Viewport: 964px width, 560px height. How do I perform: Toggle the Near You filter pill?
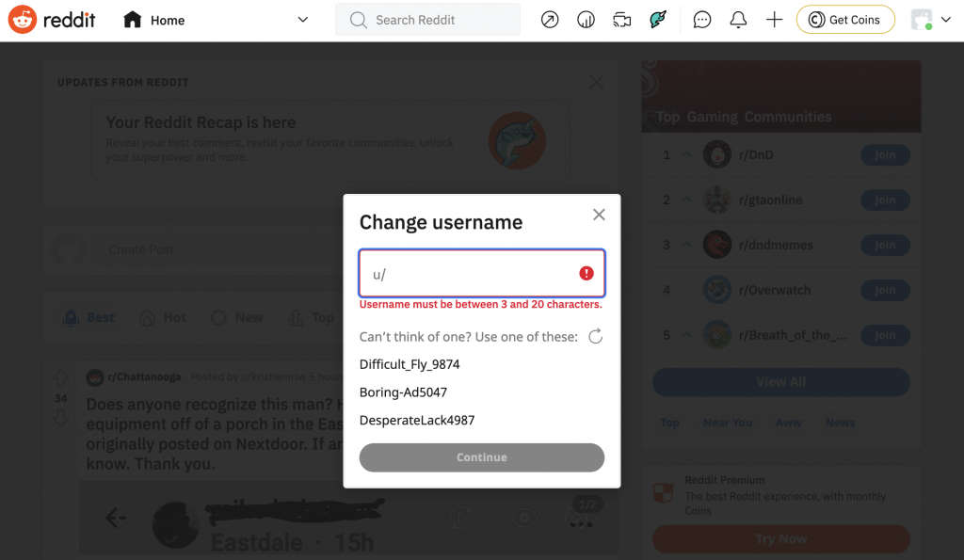point(728,423)
